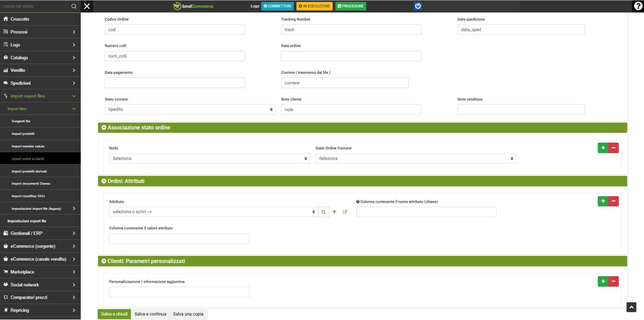Click the edit pencil icon beside Attributo
The image size is (644, 320).
(345, 212)
